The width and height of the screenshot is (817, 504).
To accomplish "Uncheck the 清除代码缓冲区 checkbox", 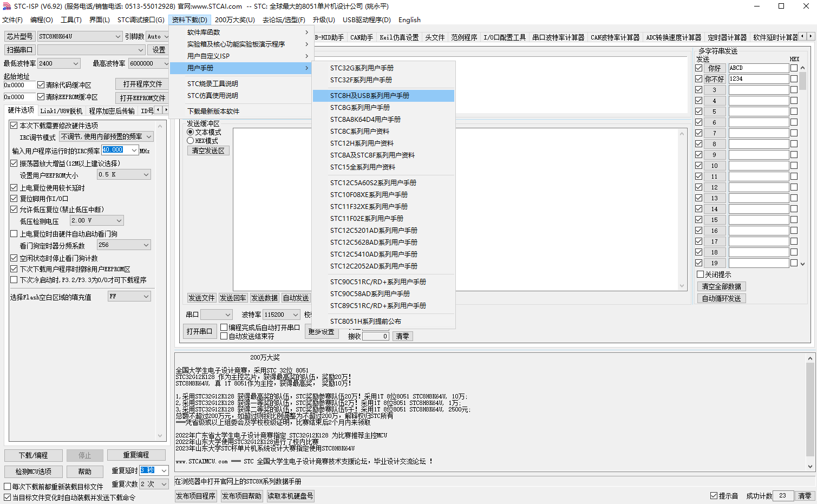I will (41, 85).
